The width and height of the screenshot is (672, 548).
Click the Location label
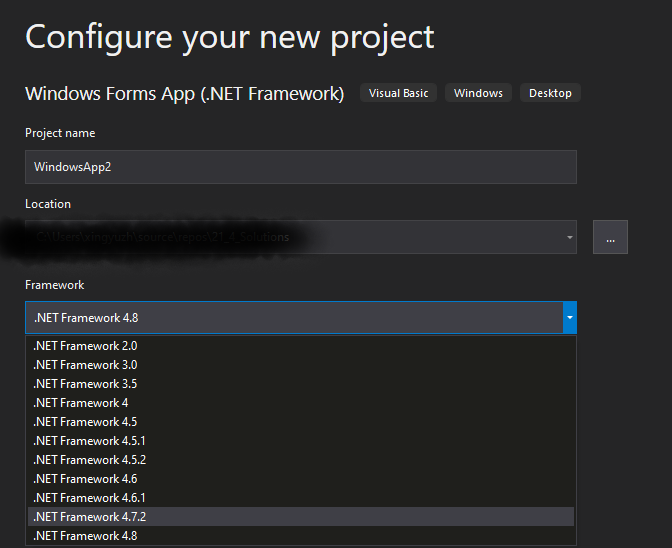(48, 204)
